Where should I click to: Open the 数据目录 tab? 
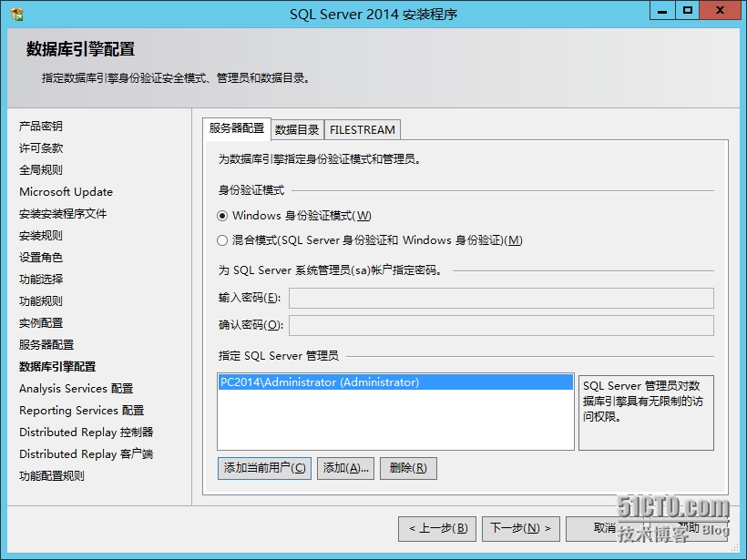tap(297, 130)
